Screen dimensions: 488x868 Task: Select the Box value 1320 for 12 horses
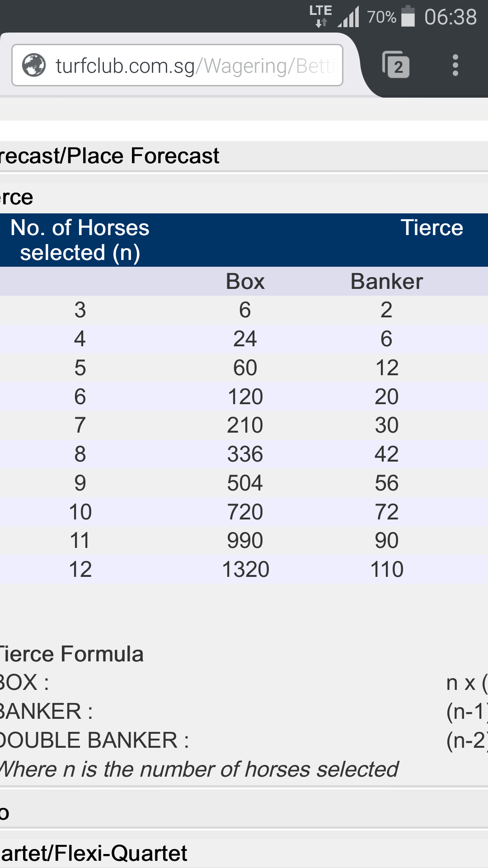(x=245, y=569)
